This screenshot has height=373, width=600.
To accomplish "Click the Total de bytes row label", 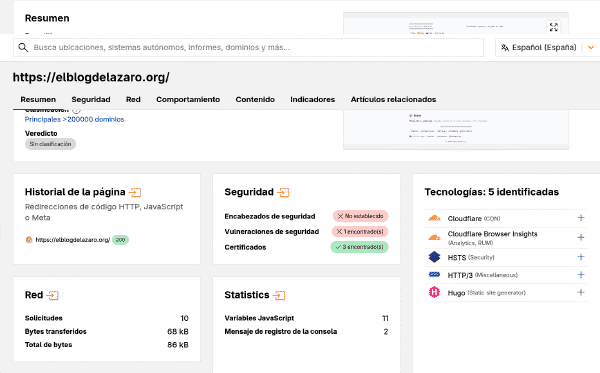I will [48, 345].
